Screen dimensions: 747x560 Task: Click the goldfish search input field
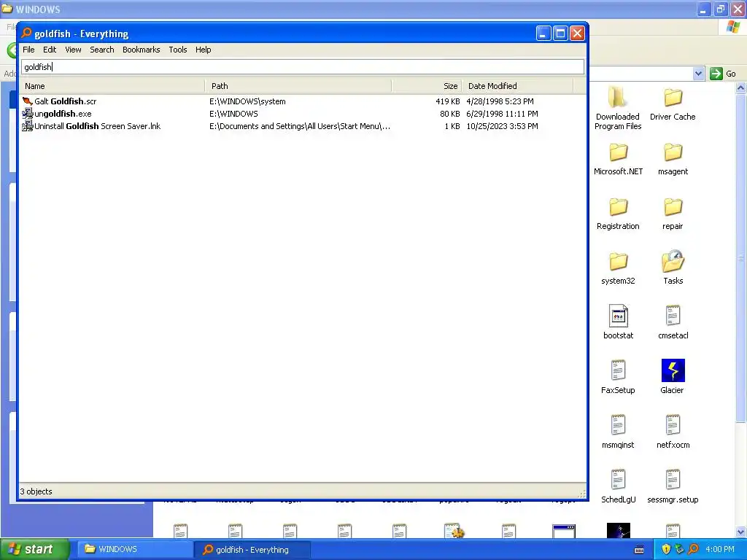(303, 66)
